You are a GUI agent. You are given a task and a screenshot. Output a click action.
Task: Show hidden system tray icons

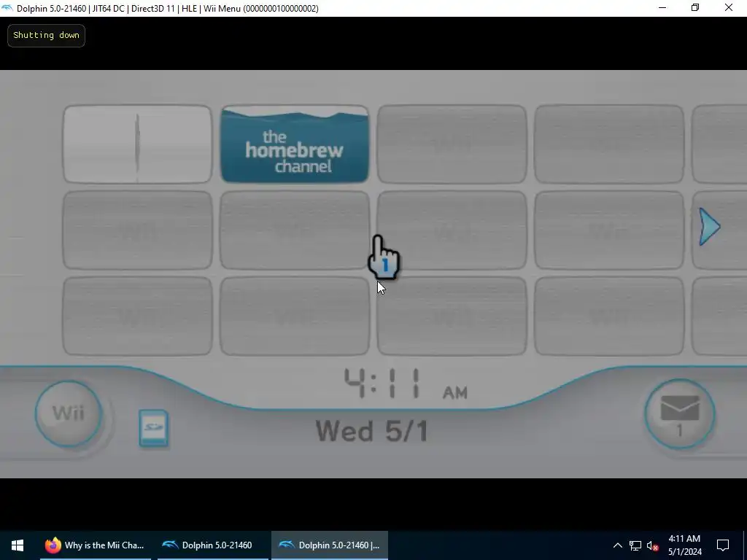click(617, 545)
